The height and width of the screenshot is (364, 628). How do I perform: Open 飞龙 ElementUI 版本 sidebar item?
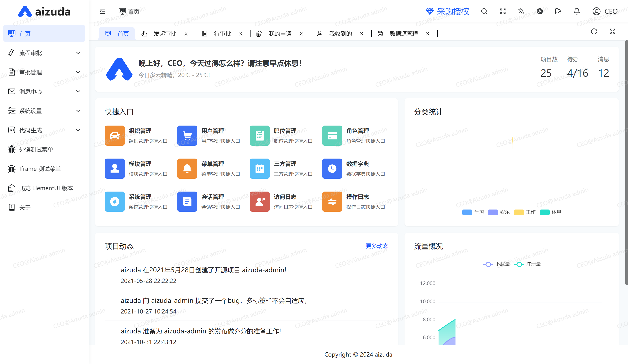coord(44,188)
